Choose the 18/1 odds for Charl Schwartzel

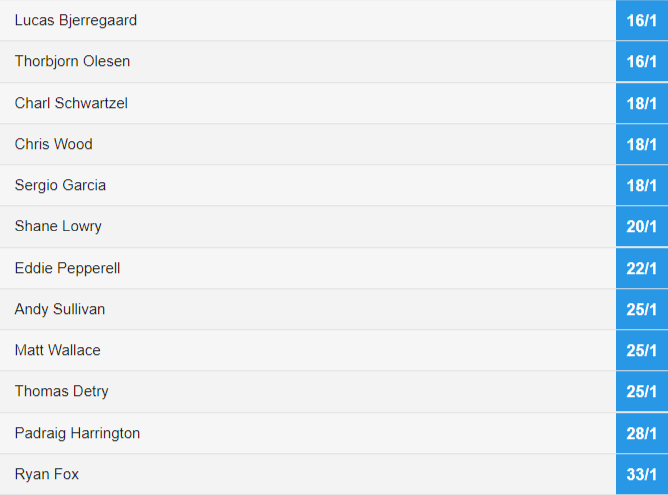[642, 103]
